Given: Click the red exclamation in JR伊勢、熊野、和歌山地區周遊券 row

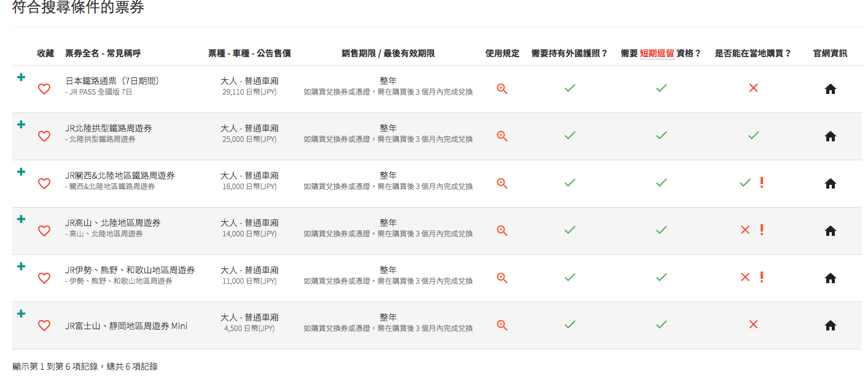Looking at the screenshot, I should click(x=762, y=277).
